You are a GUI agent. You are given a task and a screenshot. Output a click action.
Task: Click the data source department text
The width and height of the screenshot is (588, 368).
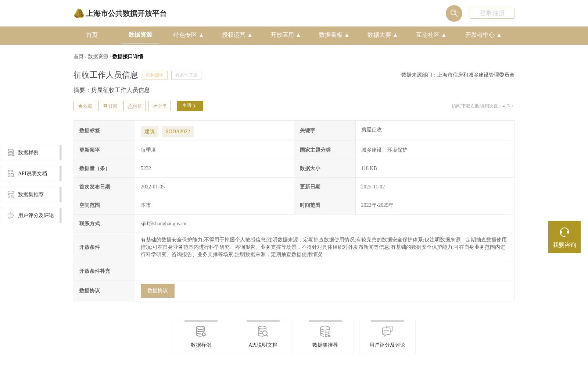(x=458, y=75)
